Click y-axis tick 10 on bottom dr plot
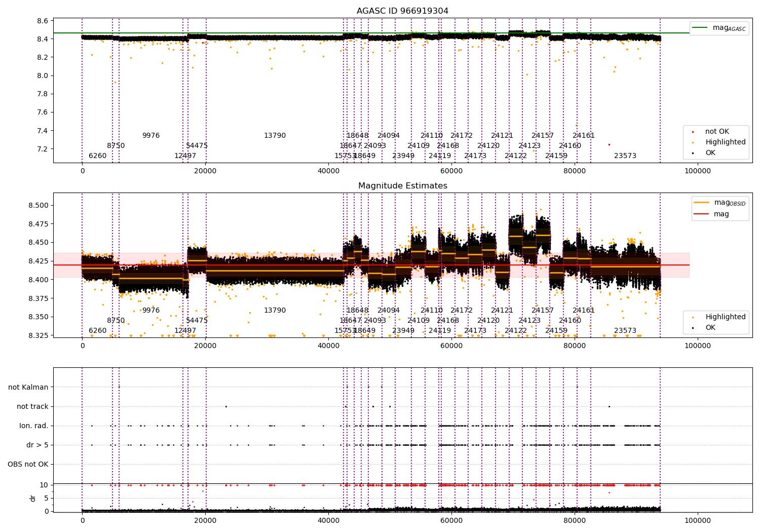The width and height of the screenshot is (760, 532). 44,485
